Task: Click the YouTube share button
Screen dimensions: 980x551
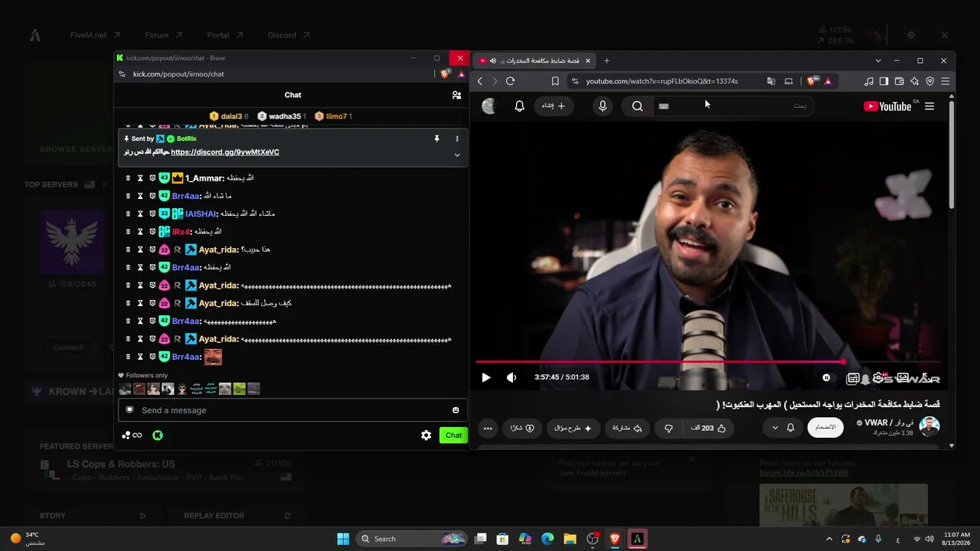Action: point(626,429)
